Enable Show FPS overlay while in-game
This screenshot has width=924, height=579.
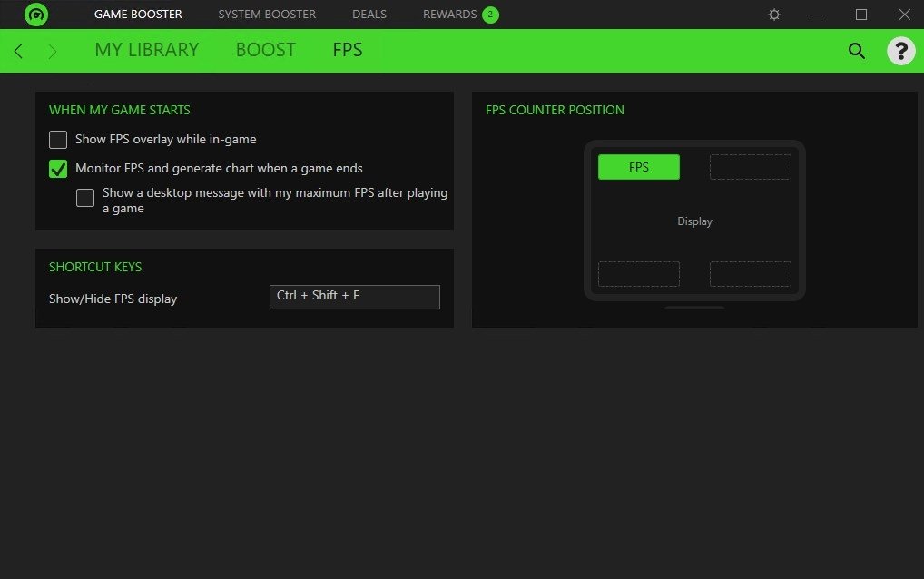(58, 140)
